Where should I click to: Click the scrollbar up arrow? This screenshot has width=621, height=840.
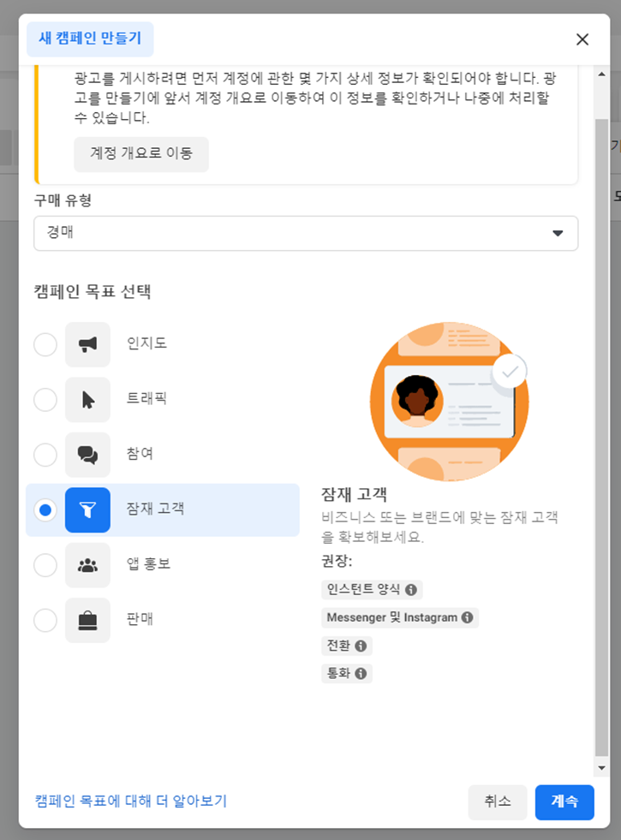(x=601, y=74)
